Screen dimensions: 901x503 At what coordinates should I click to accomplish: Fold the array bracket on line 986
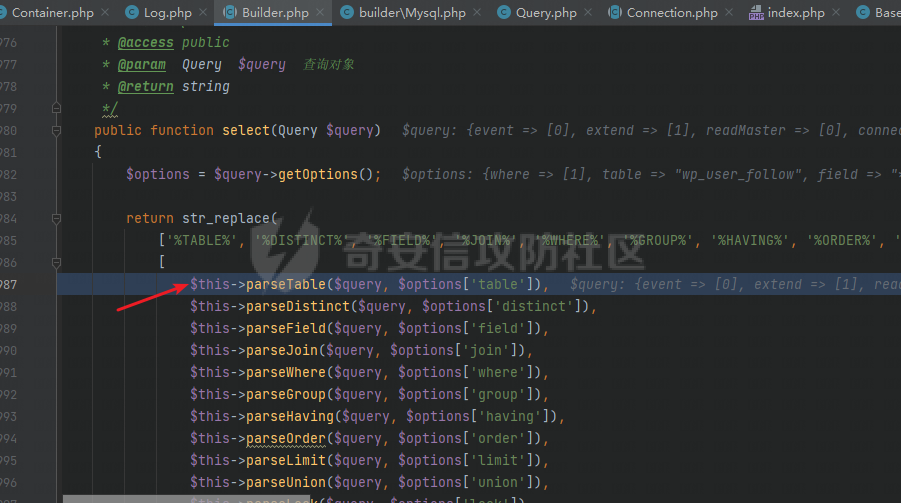[57, 262]
